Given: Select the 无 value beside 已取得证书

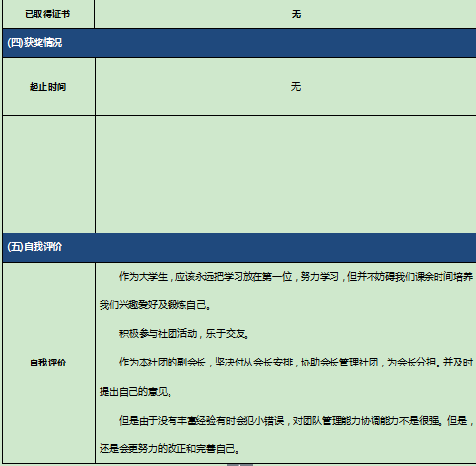Looking at the screenshot, I should (296, 14).
